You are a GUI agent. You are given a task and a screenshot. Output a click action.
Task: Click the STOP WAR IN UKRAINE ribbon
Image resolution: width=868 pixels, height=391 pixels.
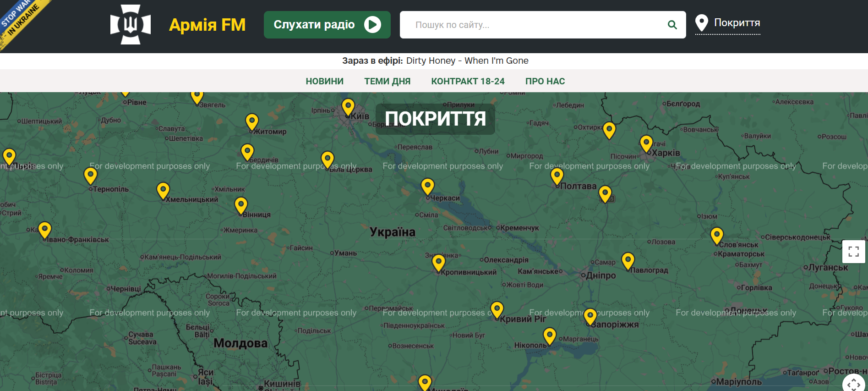21,18
